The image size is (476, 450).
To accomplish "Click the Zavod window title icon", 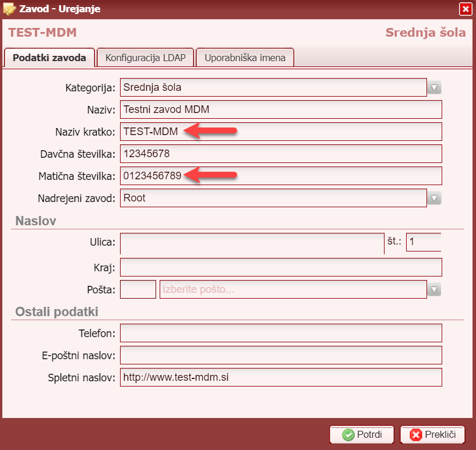I will click(x=9, y=9).
